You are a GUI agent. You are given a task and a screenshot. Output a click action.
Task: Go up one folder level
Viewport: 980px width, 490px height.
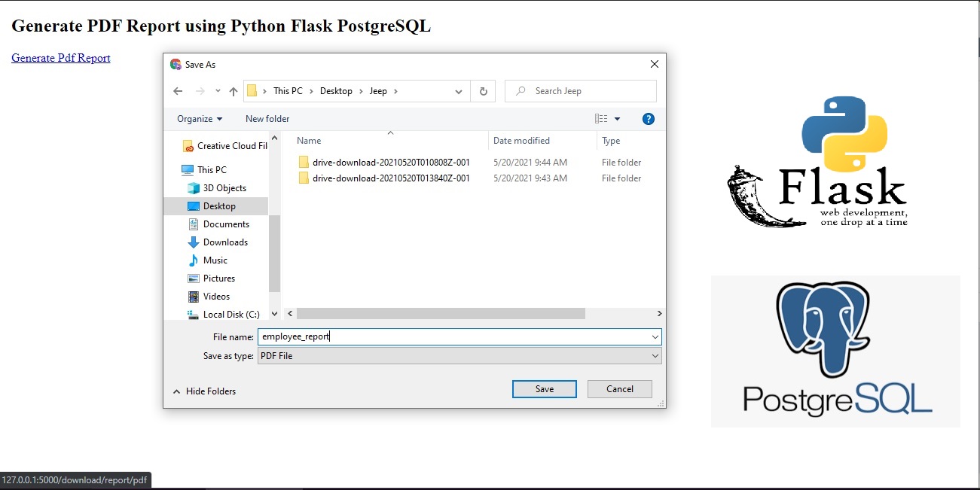234,90
